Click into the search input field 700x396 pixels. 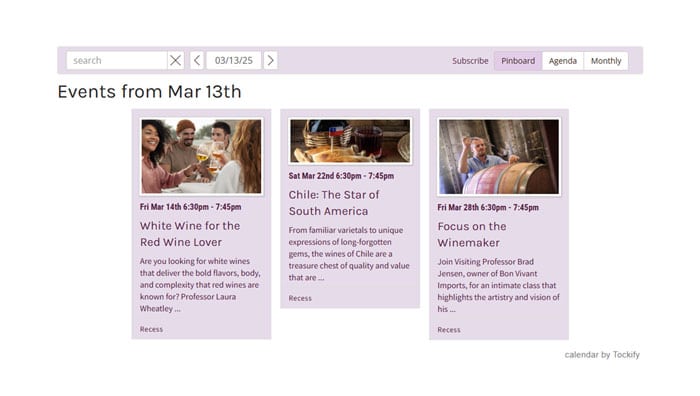tap(117, 60)
